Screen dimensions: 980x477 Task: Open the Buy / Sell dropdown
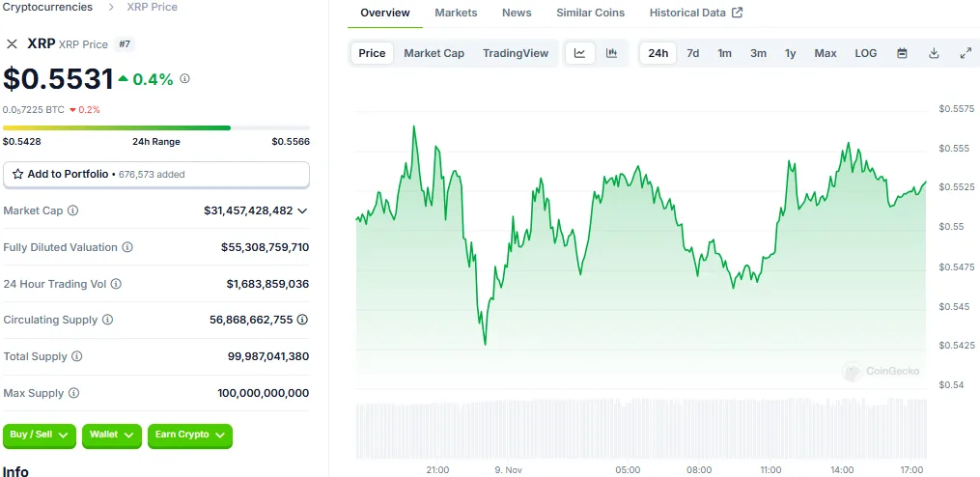click(40, 435)
